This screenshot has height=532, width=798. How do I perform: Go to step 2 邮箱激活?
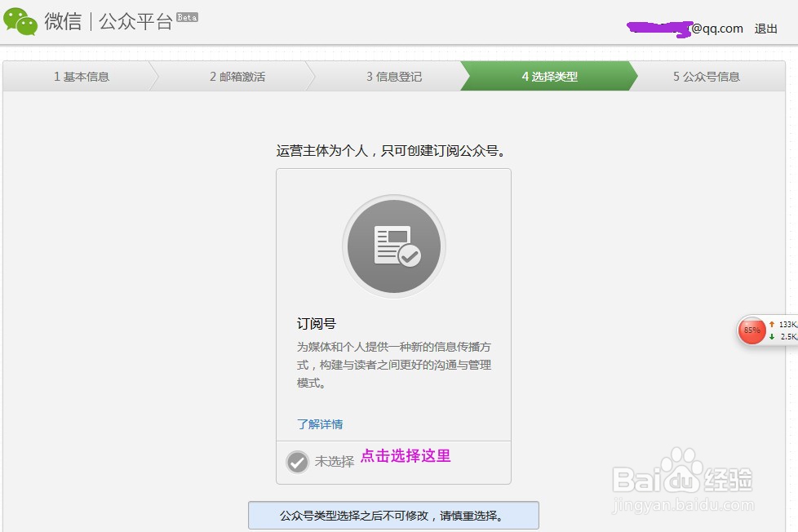click(x=237, y=77)
